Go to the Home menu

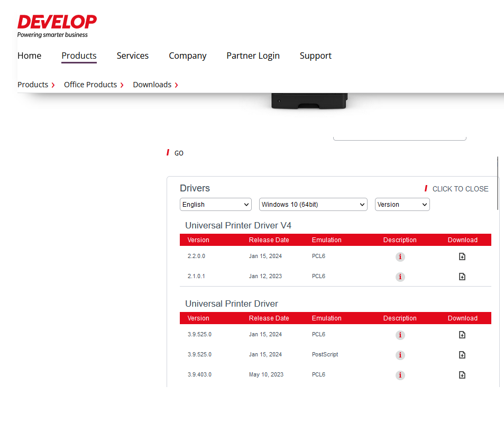pyautogui.click(x=29, y=56)
